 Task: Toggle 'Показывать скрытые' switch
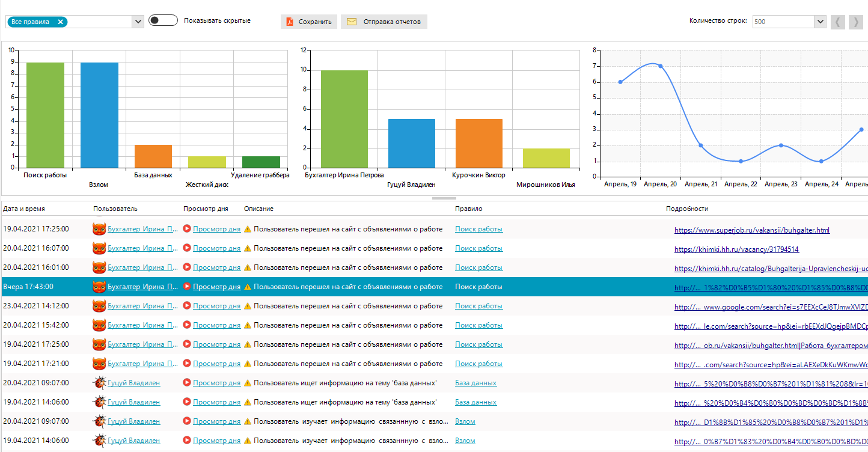(x=163, y=20)
